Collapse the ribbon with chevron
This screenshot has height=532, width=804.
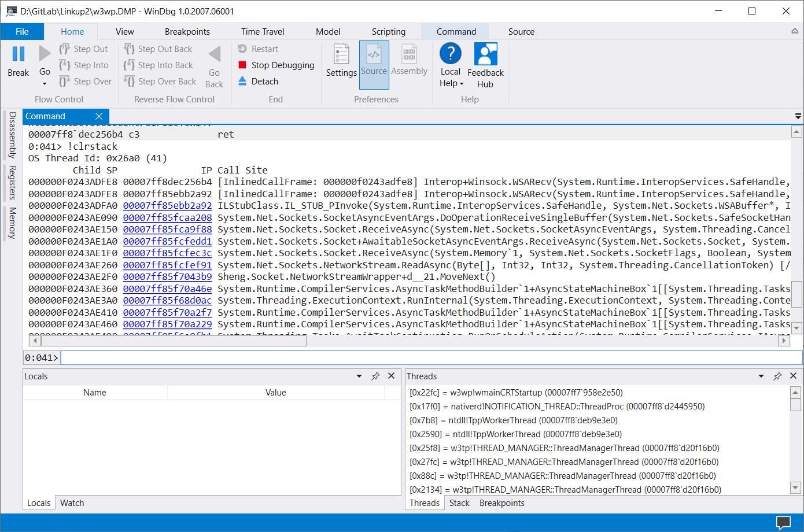pos(795,32)
